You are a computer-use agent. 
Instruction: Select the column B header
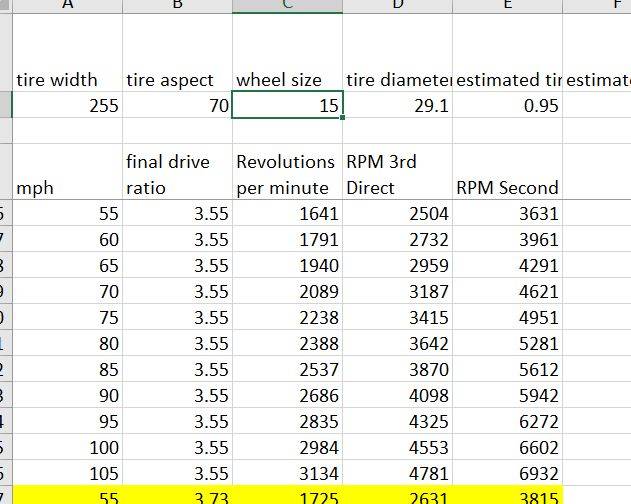(x=177, y=5)
